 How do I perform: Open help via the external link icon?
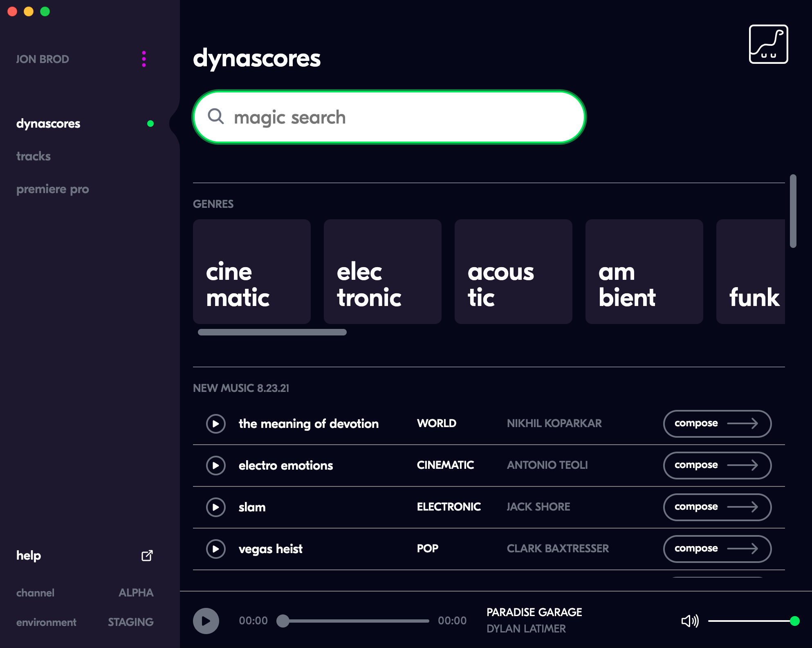tap(147, 556)
